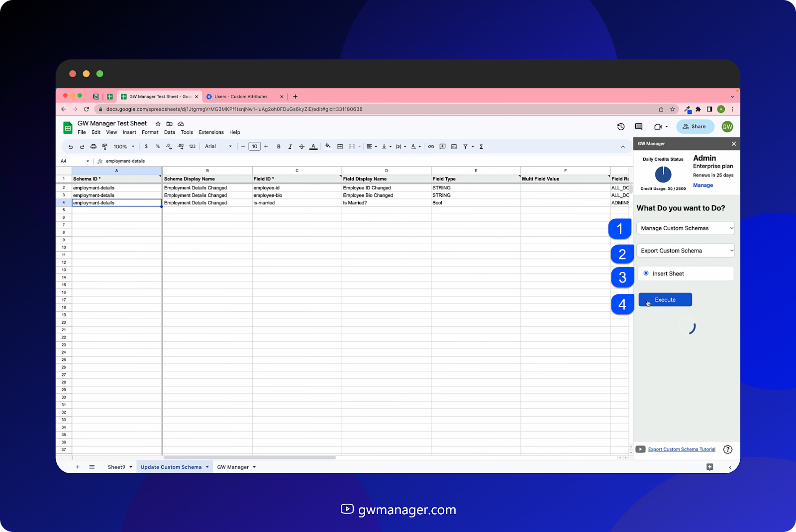Open Google account avatar GW
This screenshot has width=796, height=532.
[x=727, y=127]
